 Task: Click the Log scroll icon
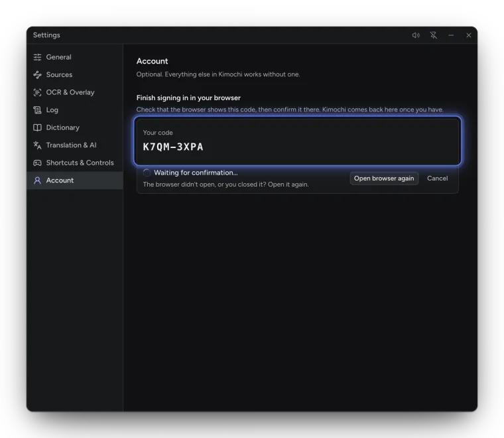(37, 110)
